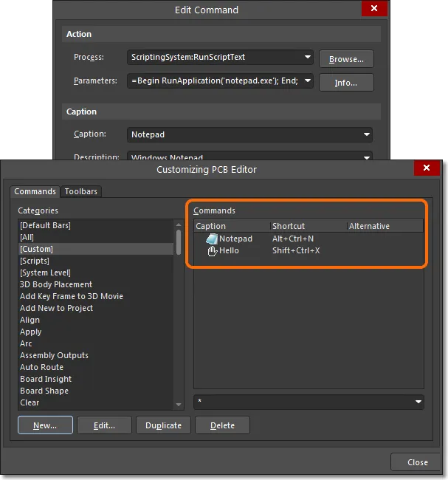Select the [System Level] category

96,272
